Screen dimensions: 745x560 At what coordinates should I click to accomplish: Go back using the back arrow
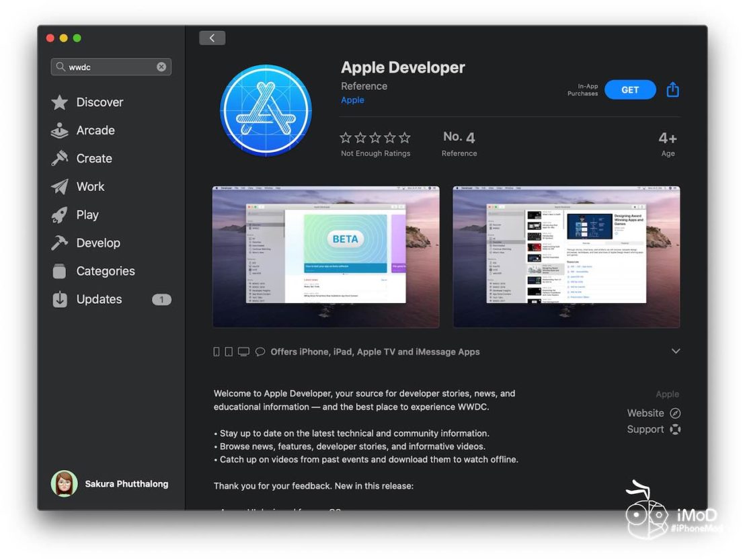(x=212, y=38)
